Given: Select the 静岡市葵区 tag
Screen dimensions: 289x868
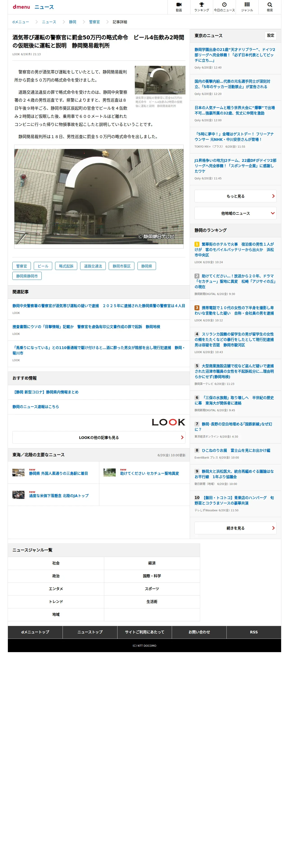Looking at the screenshot, I should (122, 266).
